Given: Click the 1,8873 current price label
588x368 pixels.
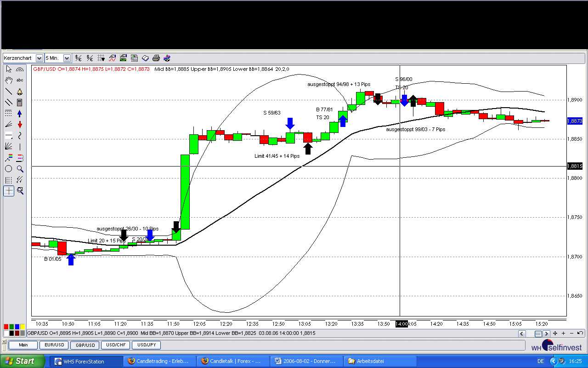Looking at the screenshot, I should [x=575, y=121].
